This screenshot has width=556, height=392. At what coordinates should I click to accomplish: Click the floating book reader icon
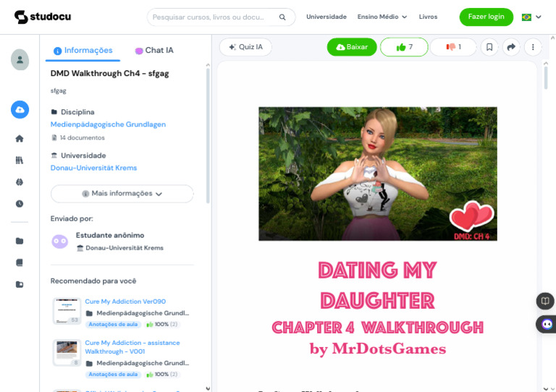point(545,302)
